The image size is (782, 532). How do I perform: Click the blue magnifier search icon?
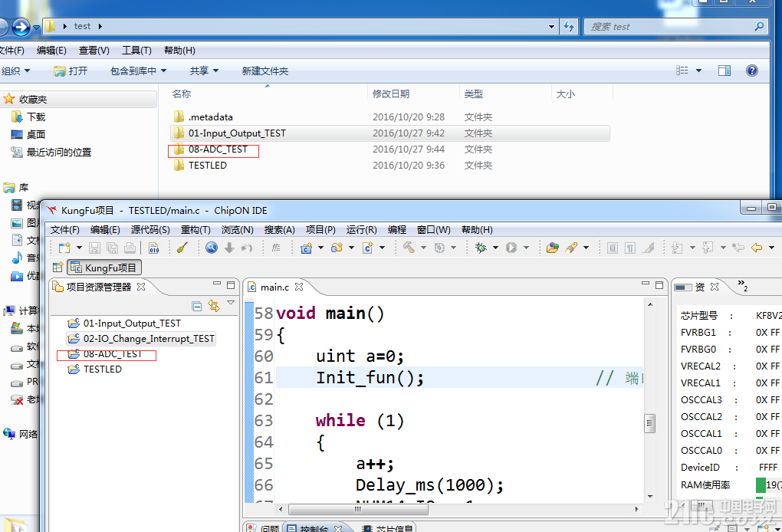(x=212, y=248)
